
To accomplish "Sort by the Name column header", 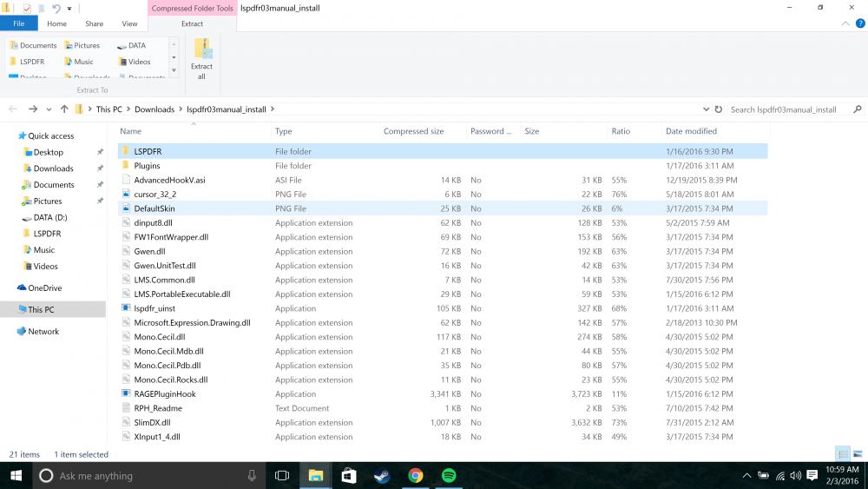I will pos(131,131).
